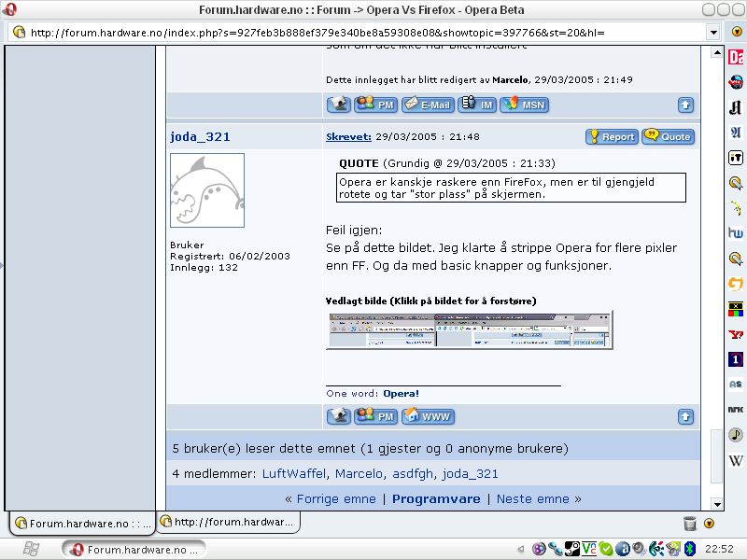Go to Forrige emne

[x=336, y=499]
